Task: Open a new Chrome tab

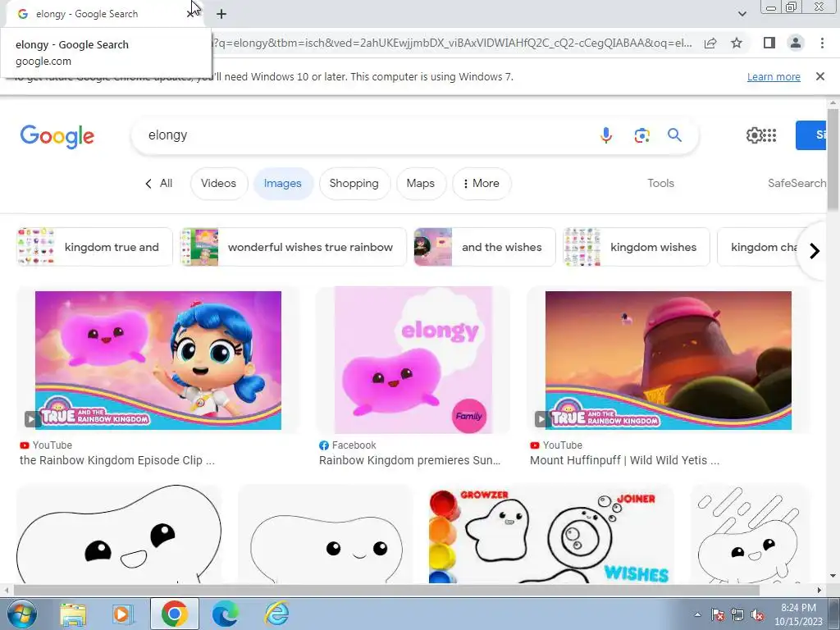Action: coord(221,14)
